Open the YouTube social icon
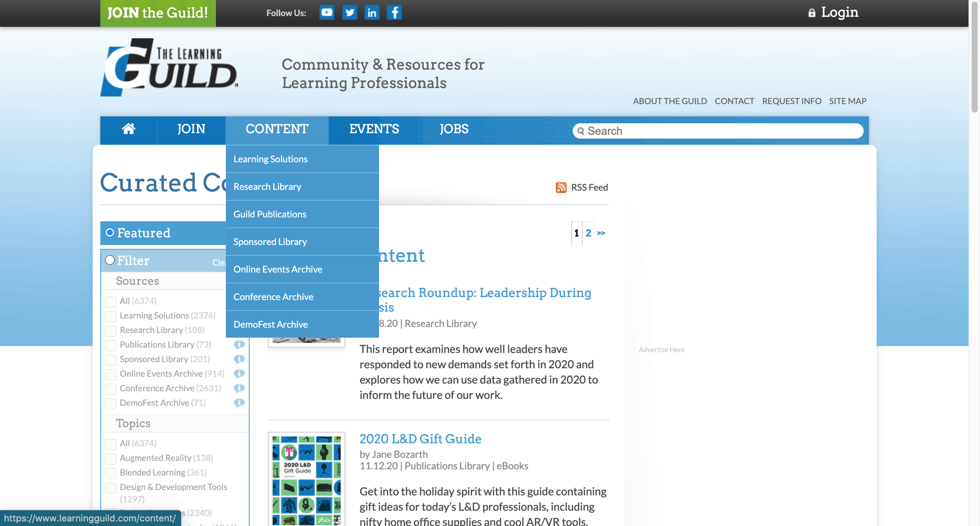The image size is (980, 526). (327, 13)
